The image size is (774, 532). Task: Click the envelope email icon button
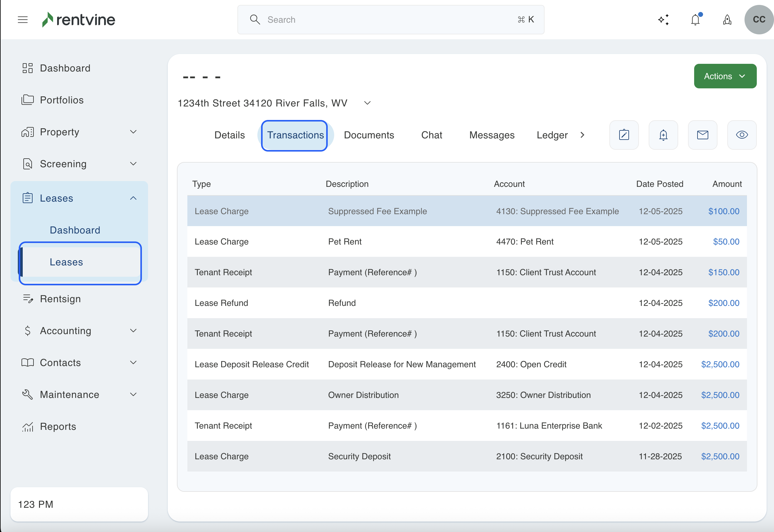(x=703, y=135)
